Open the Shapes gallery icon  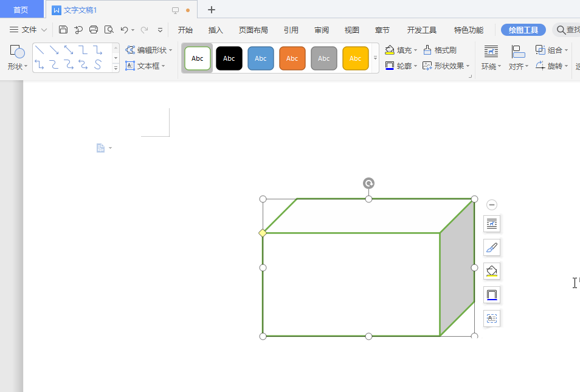17,52
